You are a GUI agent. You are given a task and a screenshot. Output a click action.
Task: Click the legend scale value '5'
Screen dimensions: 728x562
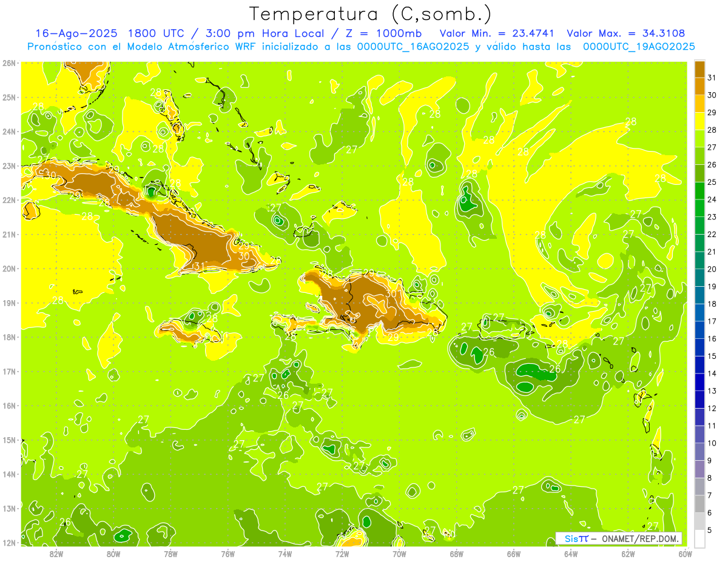point(710,530)
